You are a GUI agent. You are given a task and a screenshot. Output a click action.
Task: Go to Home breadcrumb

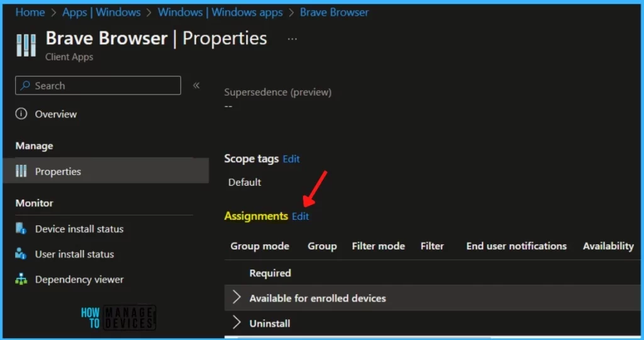(30, 13)
